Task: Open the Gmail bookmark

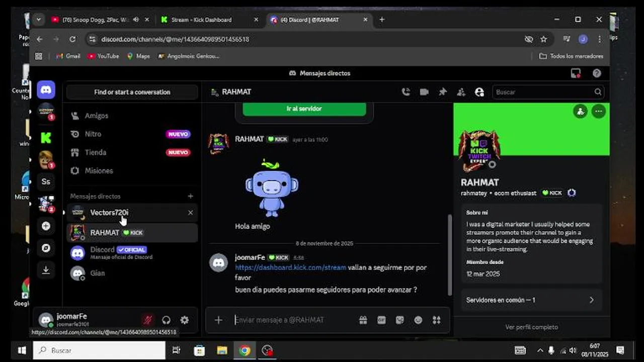Action: point(68,56)
